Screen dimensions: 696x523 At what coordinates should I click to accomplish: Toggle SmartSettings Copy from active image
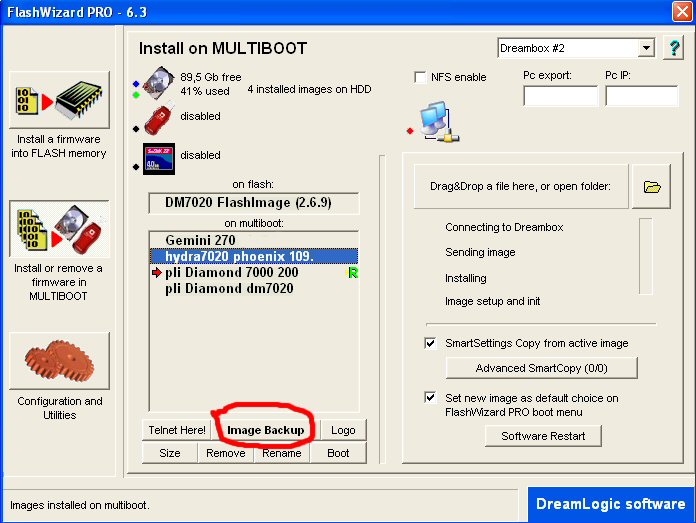pos(430,343)
